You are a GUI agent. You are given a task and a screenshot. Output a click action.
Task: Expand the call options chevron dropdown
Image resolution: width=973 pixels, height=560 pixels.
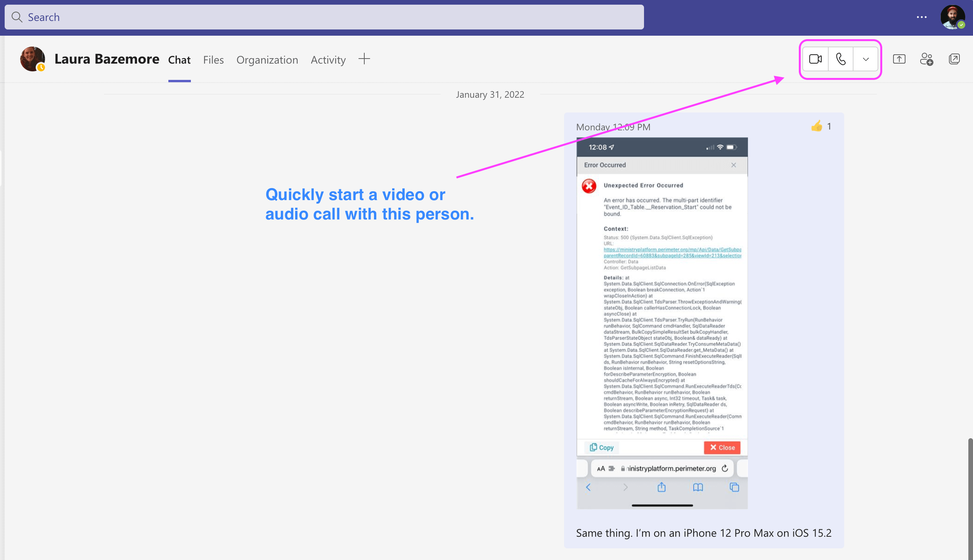[866, 59]
